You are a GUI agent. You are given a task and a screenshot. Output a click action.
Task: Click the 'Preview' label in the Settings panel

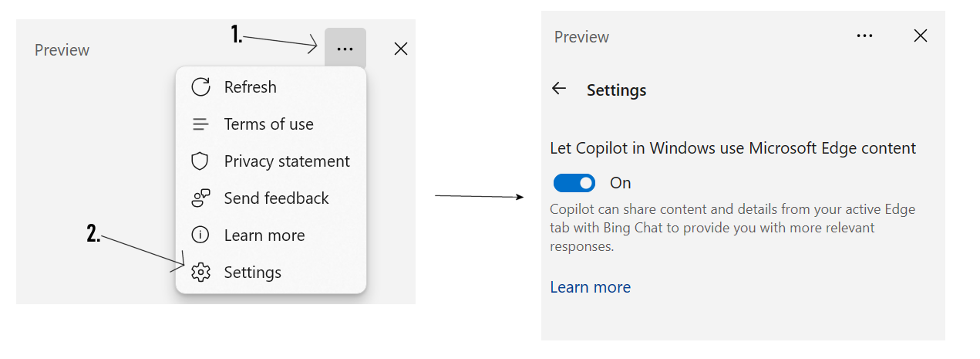click(x=582, y=37)
